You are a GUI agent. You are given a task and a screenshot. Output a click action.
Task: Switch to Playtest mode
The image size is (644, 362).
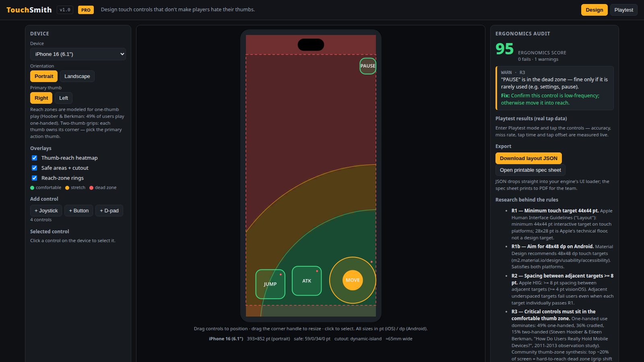tap(624, 10)
